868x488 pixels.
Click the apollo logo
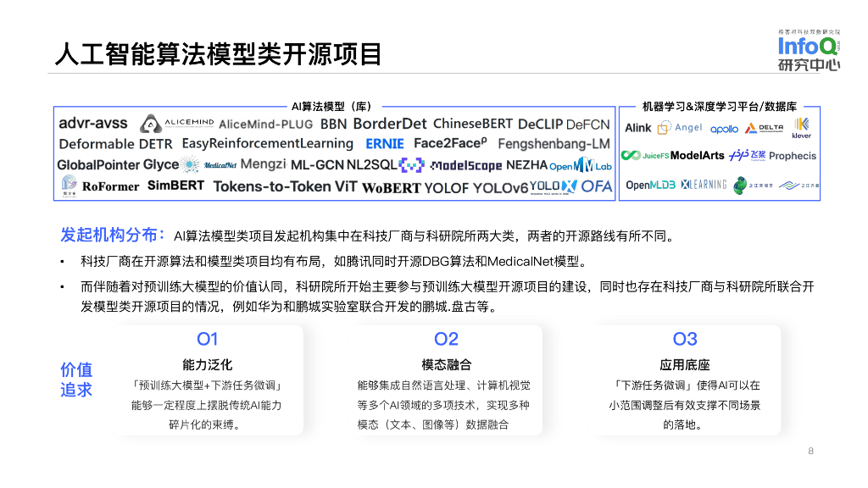[725, 129]
